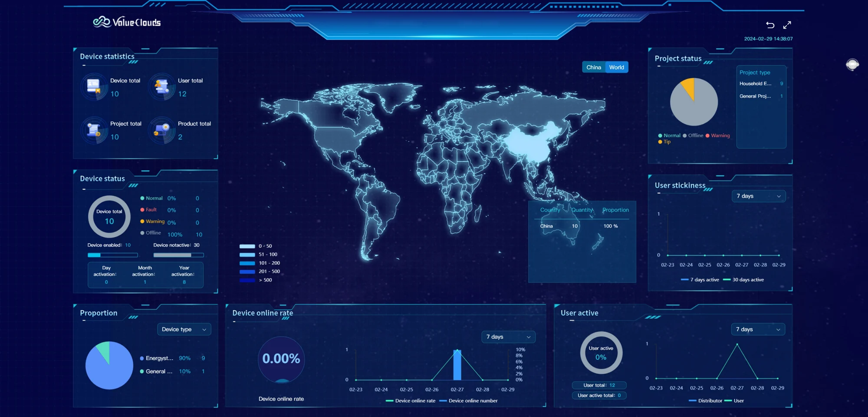Toggle the Device online number legend

469,400
